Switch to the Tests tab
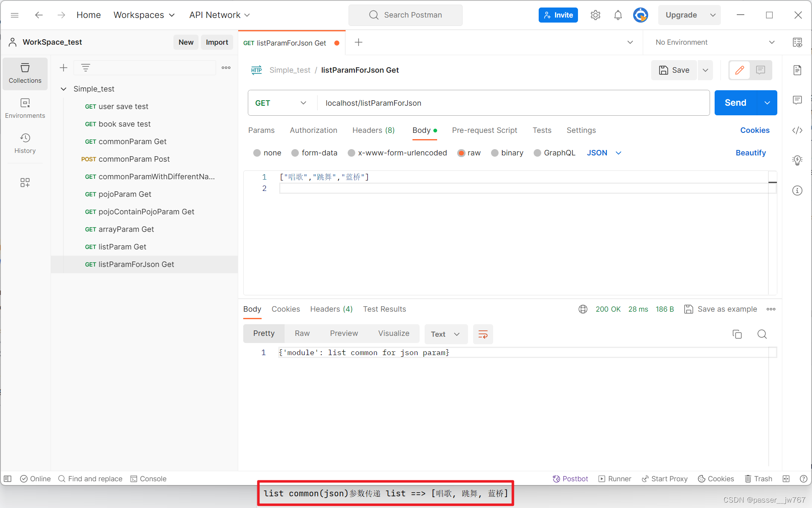Image resolution: width=812 pixels, height=508 pixels. click(x=542, y=130)
